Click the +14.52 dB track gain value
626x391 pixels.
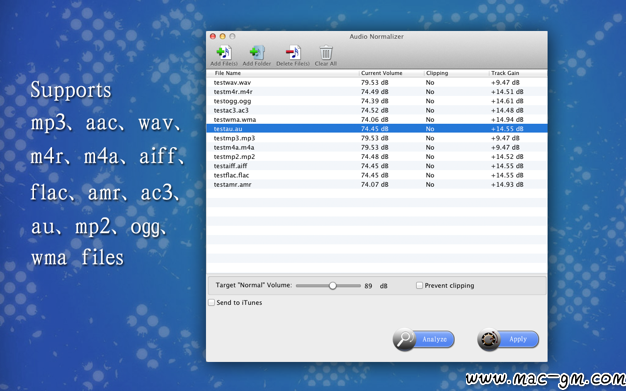pos(507,157)
